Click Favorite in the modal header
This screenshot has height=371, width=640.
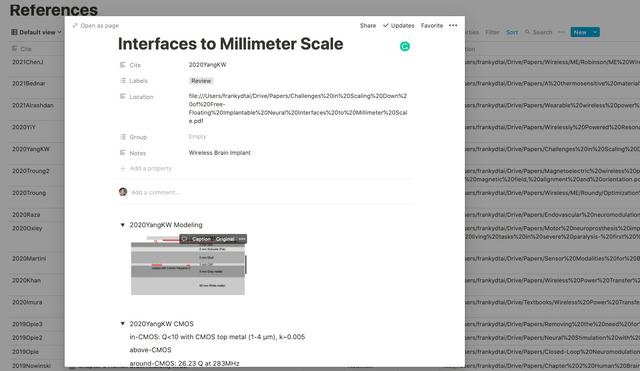(x=432, y=25)
